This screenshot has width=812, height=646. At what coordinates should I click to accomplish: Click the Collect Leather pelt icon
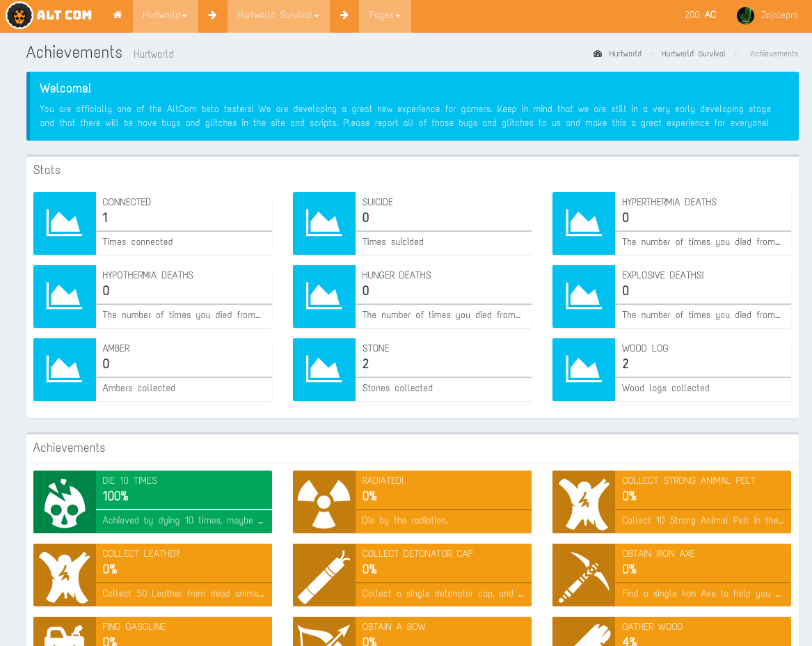coord(64,575)
